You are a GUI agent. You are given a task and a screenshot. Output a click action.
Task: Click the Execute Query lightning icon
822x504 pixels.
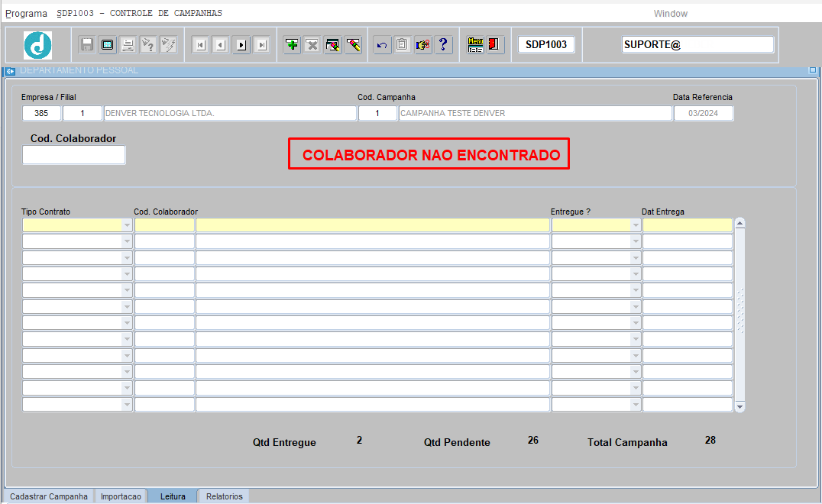click(169, 45)
